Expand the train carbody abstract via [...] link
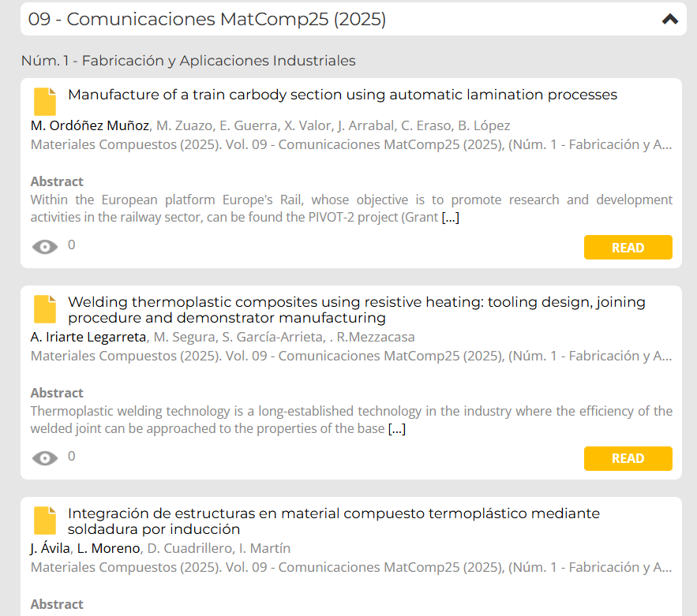This screenshot has height=616, width=697. (450, 217)
